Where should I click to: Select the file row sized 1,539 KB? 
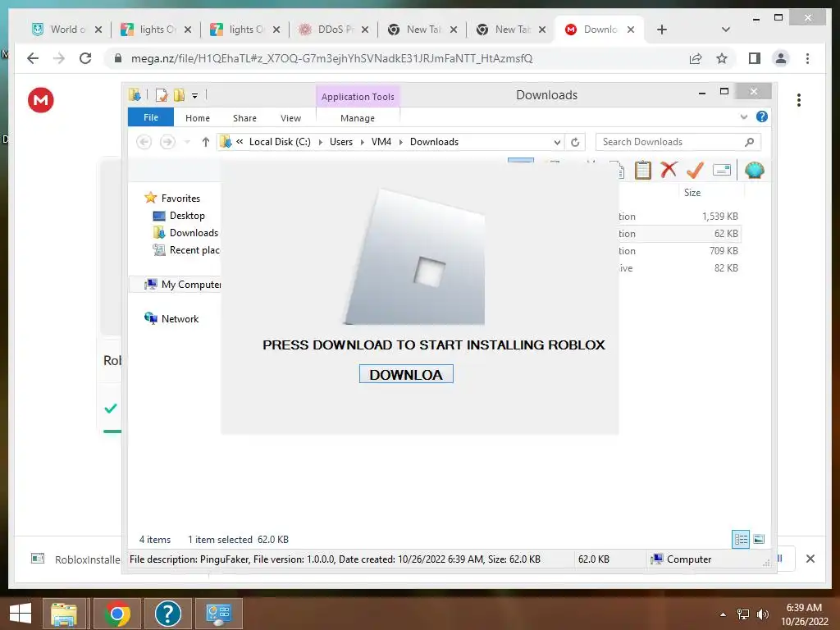pos(679,217)
